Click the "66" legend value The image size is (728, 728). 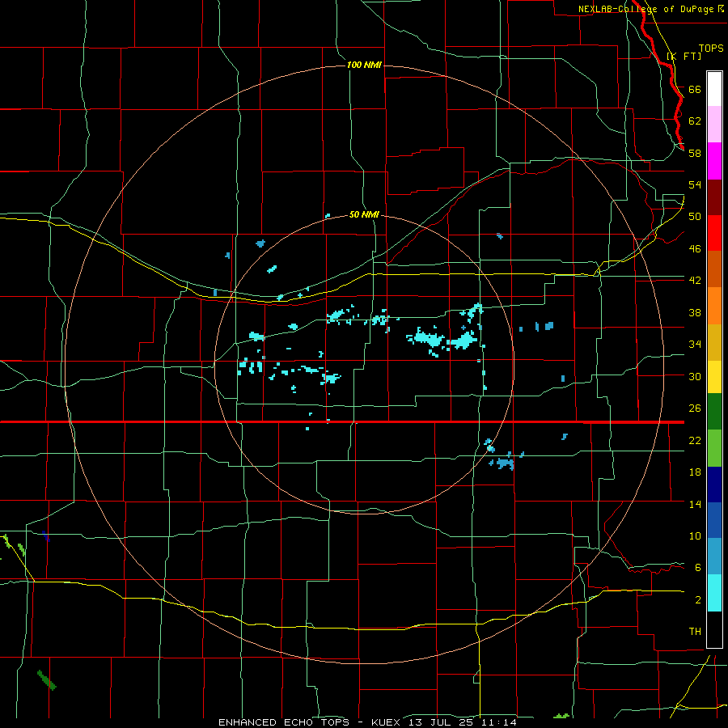point(695,89)
